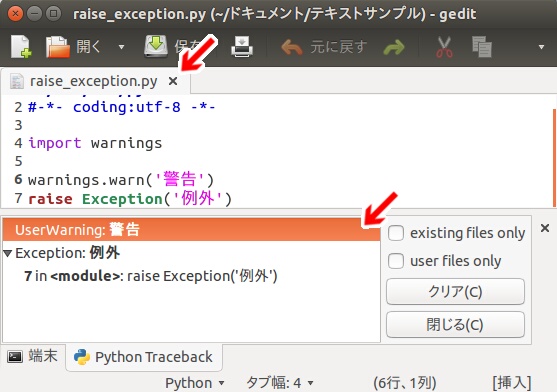This screenshot has width=557, height=392.
Task: Copy selection with copy icon
Action: point(482,47)
